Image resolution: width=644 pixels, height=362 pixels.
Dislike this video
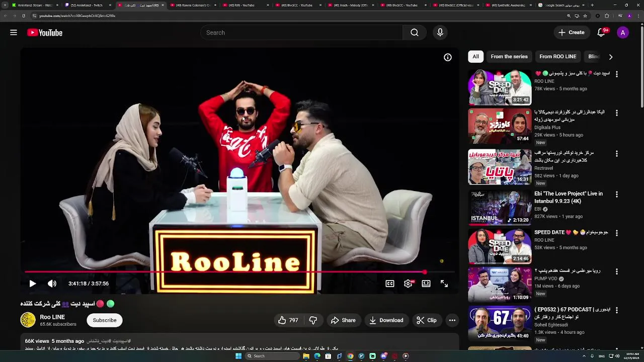(x=313, y=320)
